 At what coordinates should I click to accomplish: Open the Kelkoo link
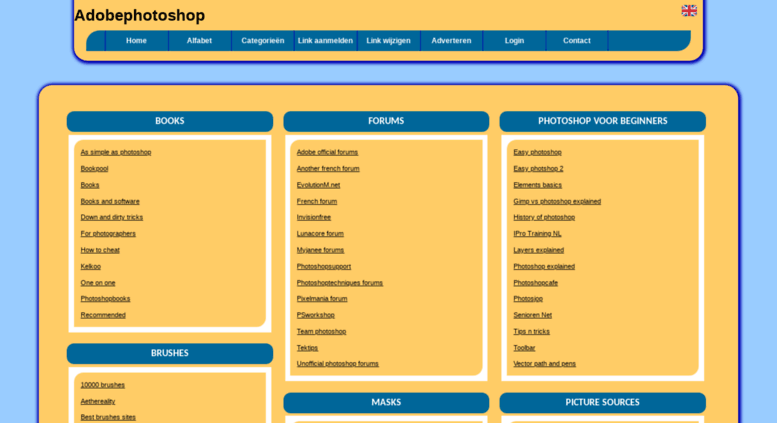tap(91, 266)
